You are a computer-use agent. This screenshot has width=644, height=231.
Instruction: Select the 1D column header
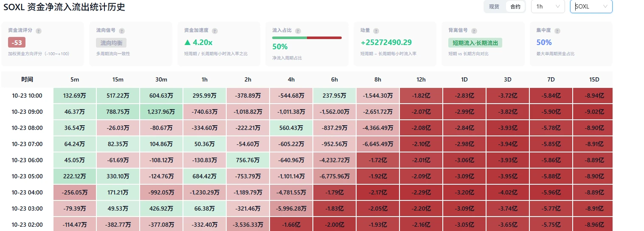pos(464,79)
